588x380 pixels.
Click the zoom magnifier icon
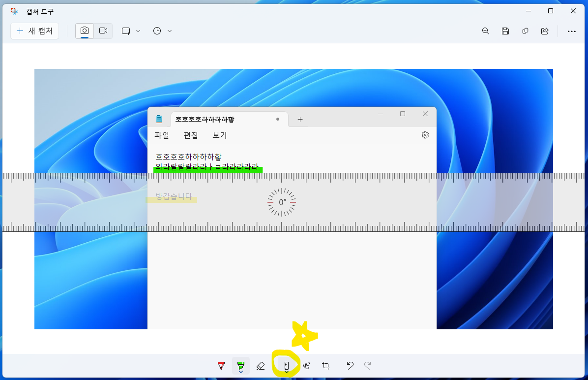pos(486,31)
